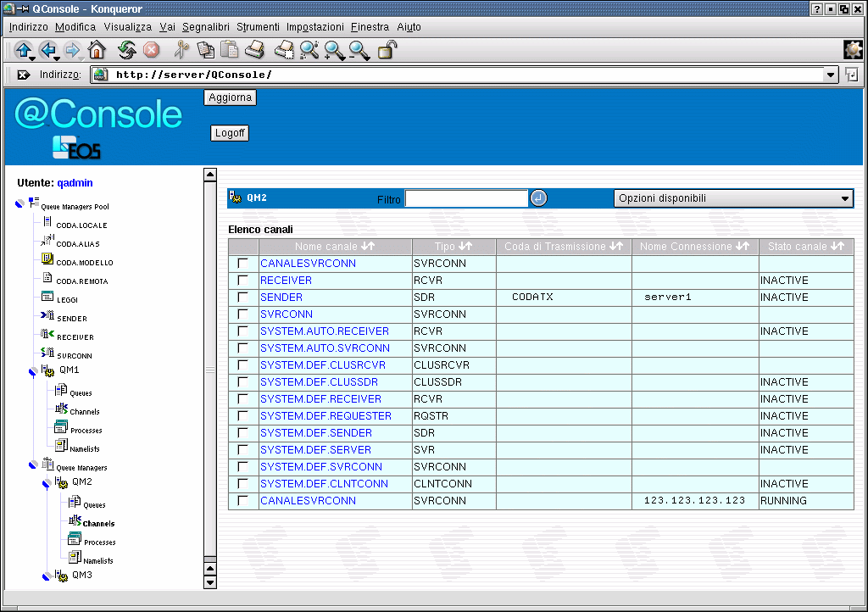
Task: Click the Filtro text input field
Action: pyautogui.click(x=466, y=198)
